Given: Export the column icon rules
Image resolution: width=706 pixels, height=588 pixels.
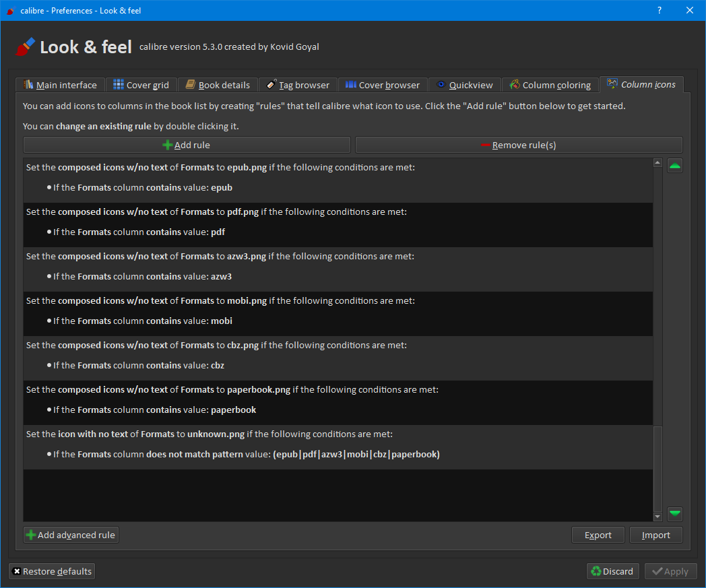Looking at the screenshot, I should point(598,535).
